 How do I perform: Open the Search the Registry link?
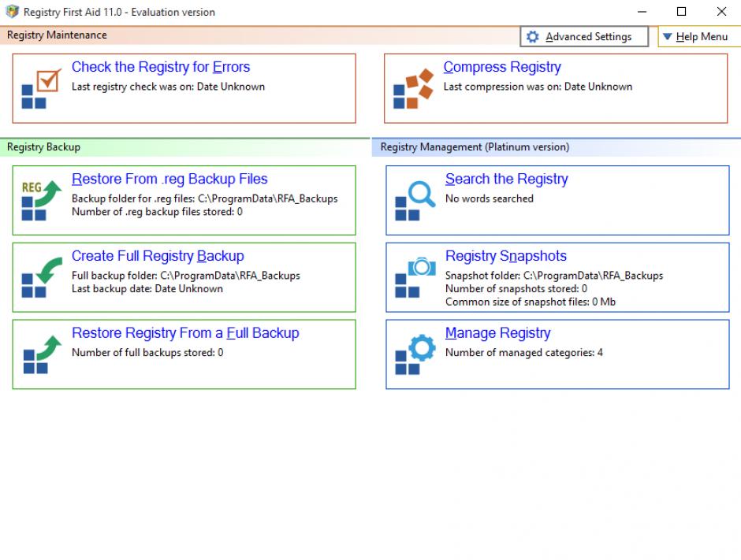tap(507, 179)
